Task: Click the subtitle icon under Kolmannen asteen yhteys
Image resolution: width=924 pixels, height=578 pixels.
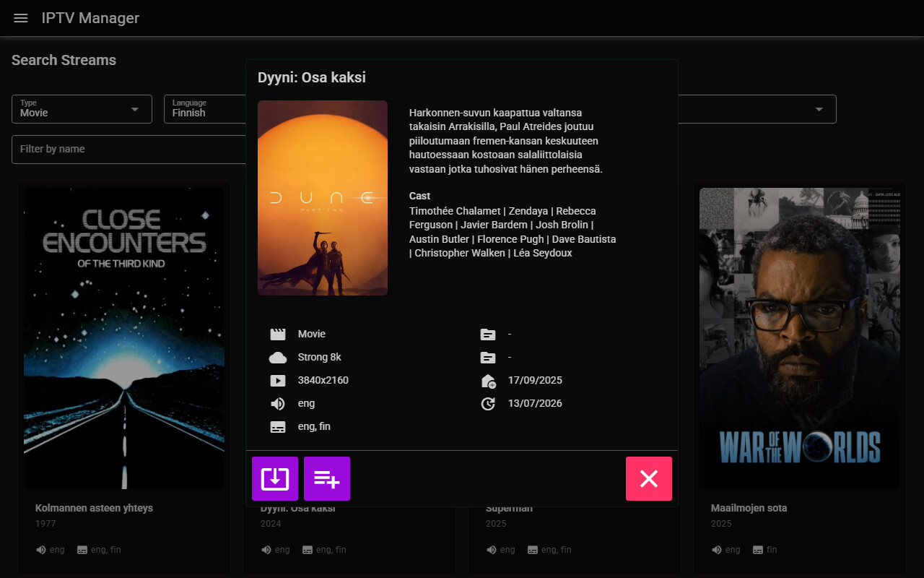Action: pyautogui.click(x=82, y=550)
